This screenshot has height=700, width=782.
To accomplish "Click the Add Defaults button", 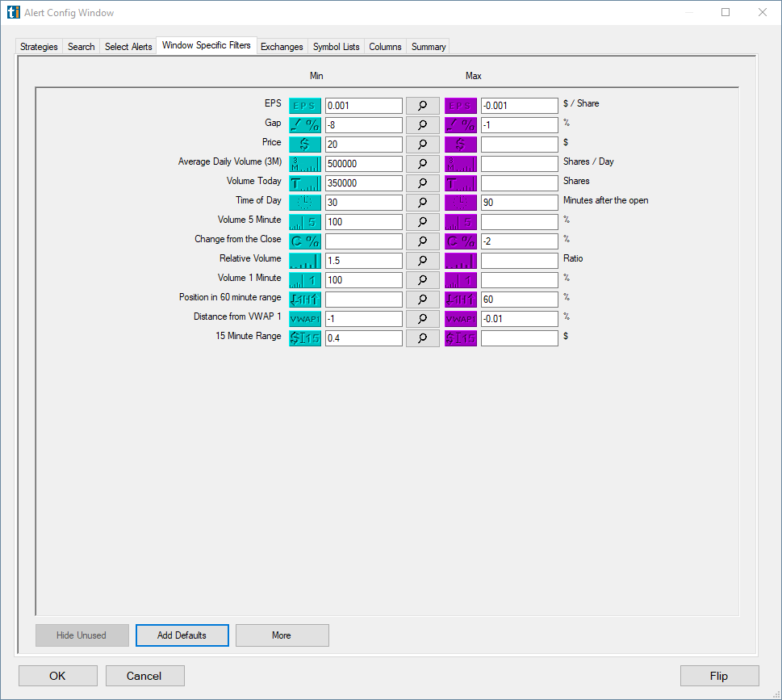I will pyautogui.click(x=182, y=635).
